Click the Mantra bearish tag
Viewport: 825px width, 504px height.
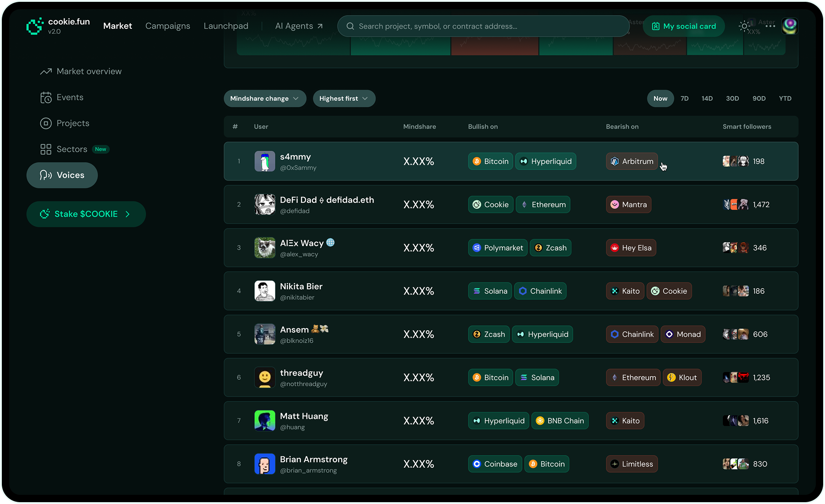coord(628,204)
